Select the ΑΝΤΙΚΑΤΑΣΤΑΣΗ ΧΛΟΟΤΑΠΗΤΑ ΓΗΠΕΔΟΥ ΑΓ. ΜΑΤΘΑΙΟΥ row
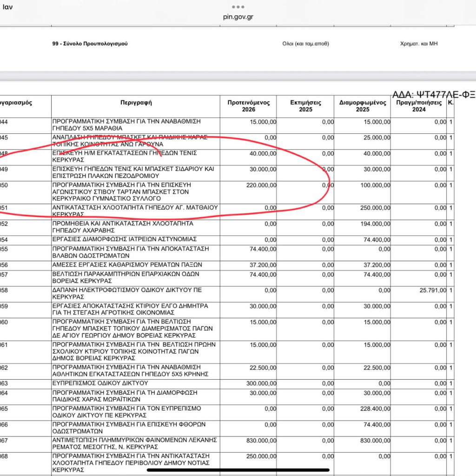Viewport: 476px width, 476px height. [x=227, y=212]
